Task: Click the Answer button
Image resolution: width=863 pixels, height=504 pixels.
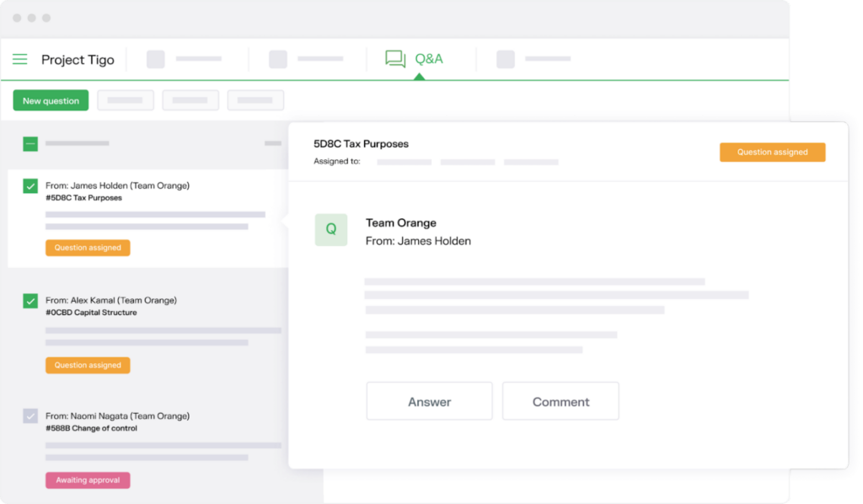Action: (x=429, y=400)
